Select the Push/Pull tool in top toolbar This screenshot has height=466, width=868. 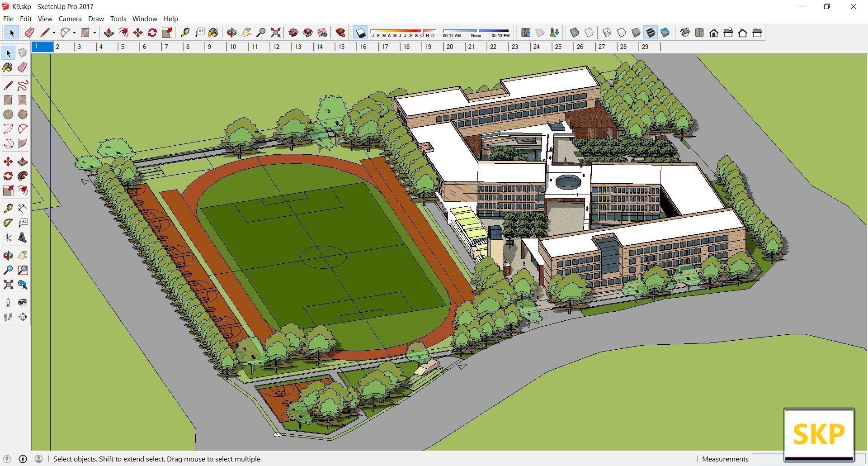[108, 33]
